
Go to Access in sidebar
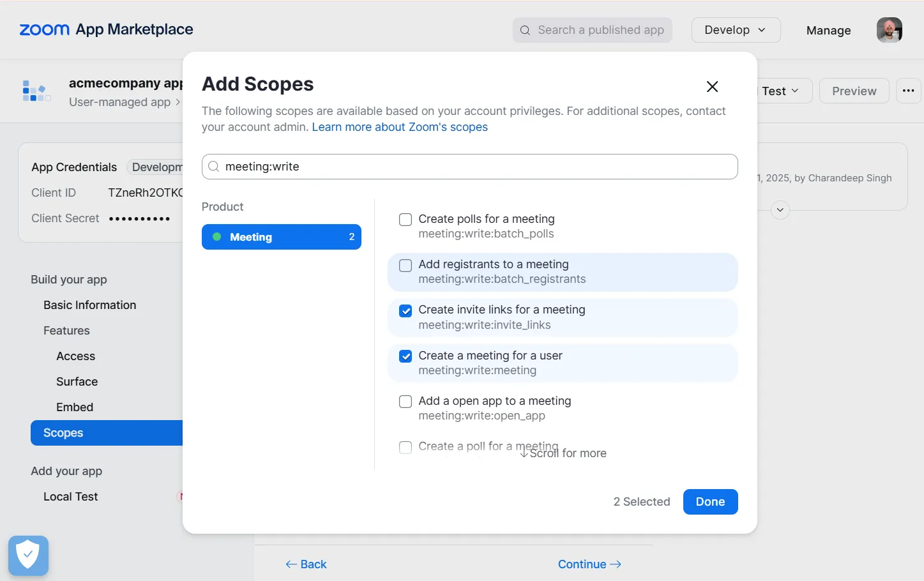75,356
